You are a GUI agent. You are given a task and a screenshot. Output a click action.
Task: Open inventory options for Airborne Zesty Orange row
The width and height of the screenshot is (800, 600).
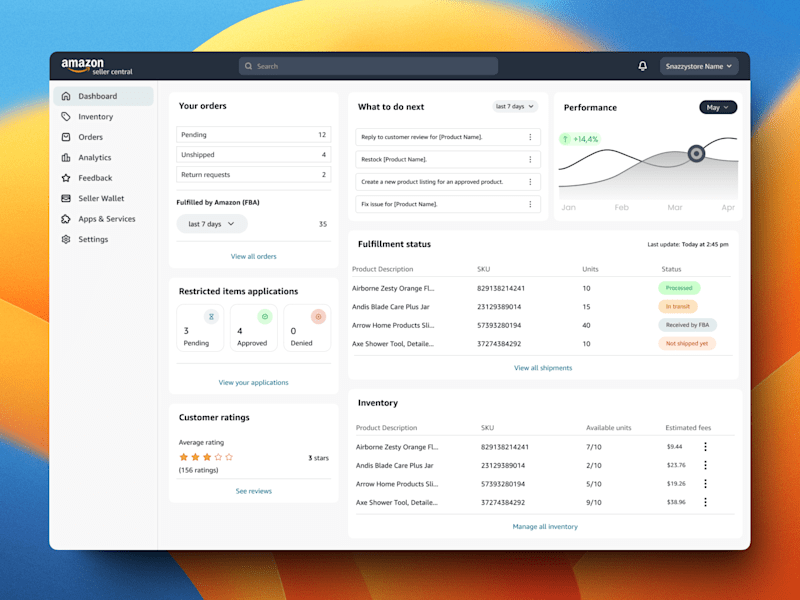pos(705,446)
